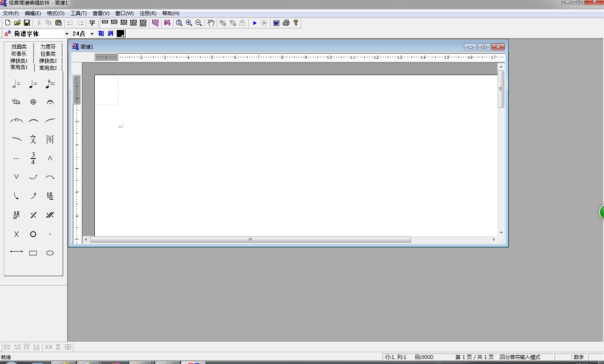This screenshot has width=604, height=364.
Task: Click the 数字 indicator in status bar
Action: pos(579,357)
